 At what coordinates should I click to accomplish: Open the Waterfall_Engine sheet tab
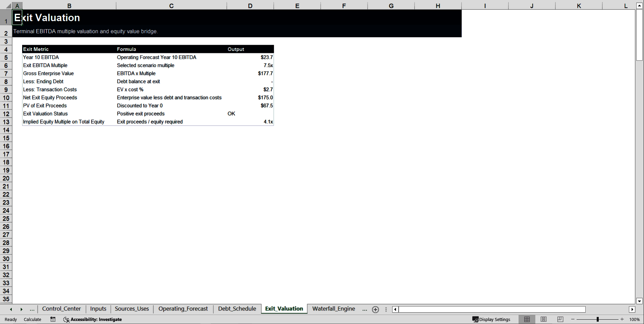click(x=334, y=309)
